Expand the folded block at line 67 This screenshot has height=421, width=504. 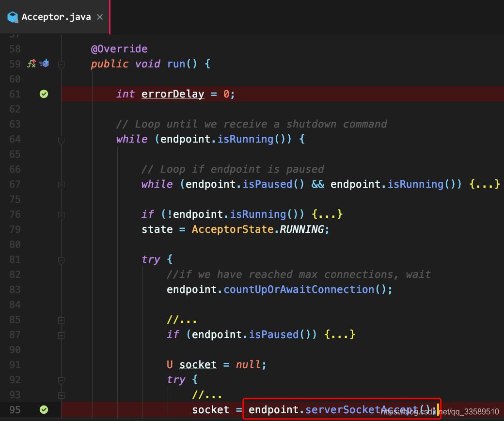61,184
